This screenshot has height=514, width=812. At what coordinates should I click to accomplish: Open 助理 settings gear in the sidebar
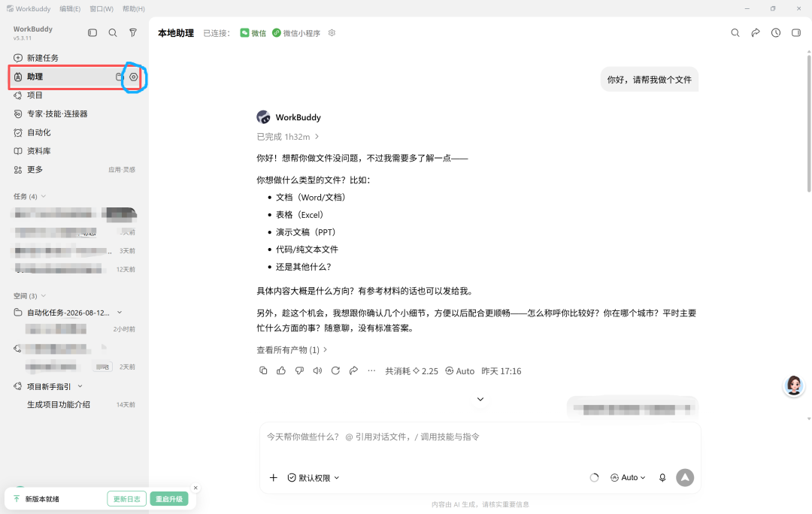(134, 77)
